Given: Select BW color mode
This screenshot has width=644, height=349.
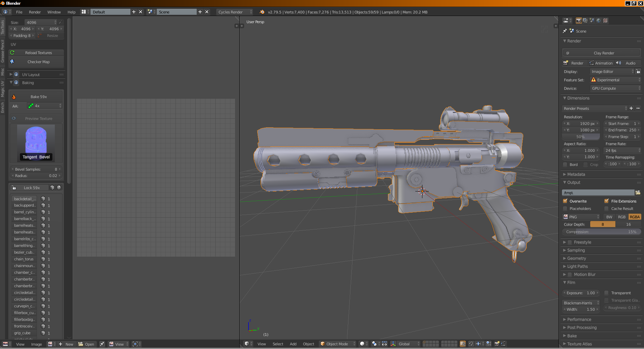Looking at the screenshot, I should [x=609, y=217].
